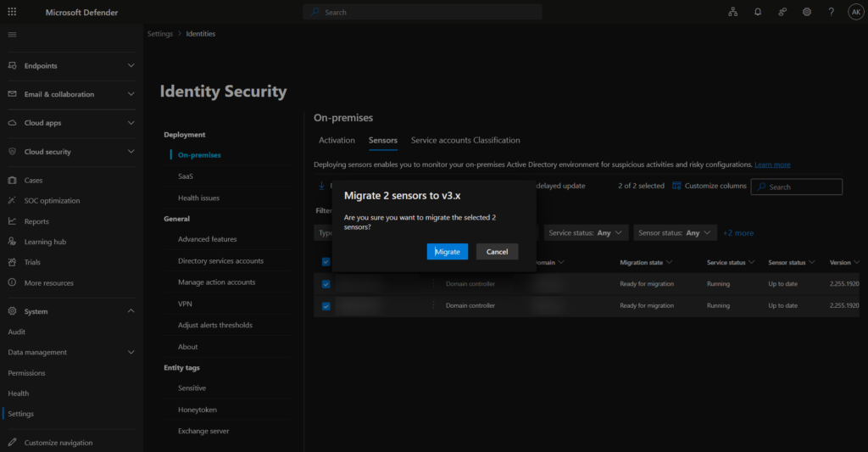
Task: Uncheck the second sensor row checkbox
Action: coord(326,306)
